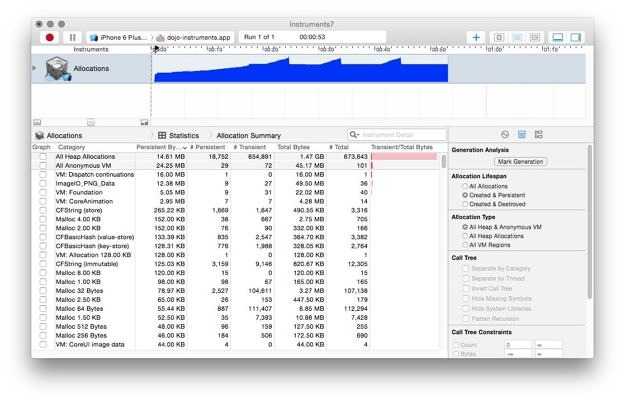
Task: Toggle the bottom detail pane view button
Action: click(x=557, y=36)
